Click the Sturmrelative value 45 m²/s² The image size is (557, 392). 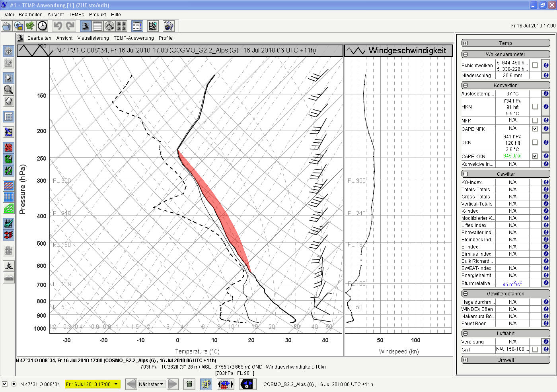[512, 283]
